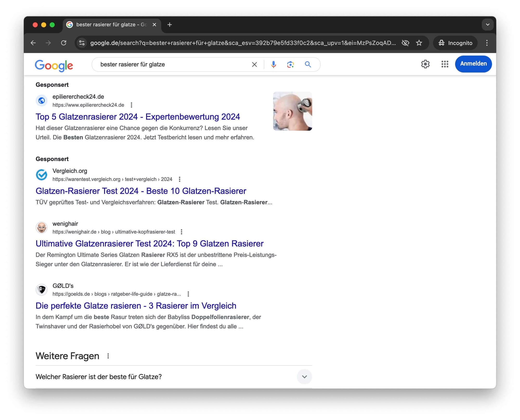Open the Weitere Fragen options menu

(108, 356)
